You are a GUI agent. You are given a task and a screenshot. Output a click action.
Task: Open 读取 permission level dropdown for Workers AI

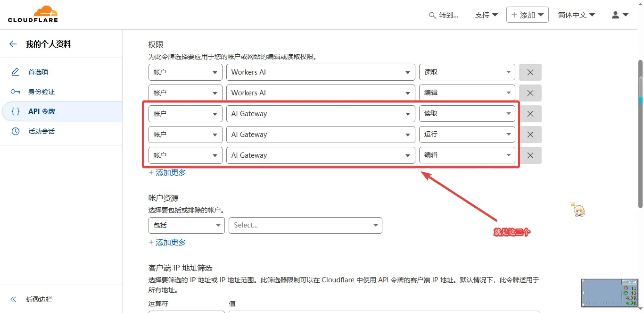pos(467,72)
